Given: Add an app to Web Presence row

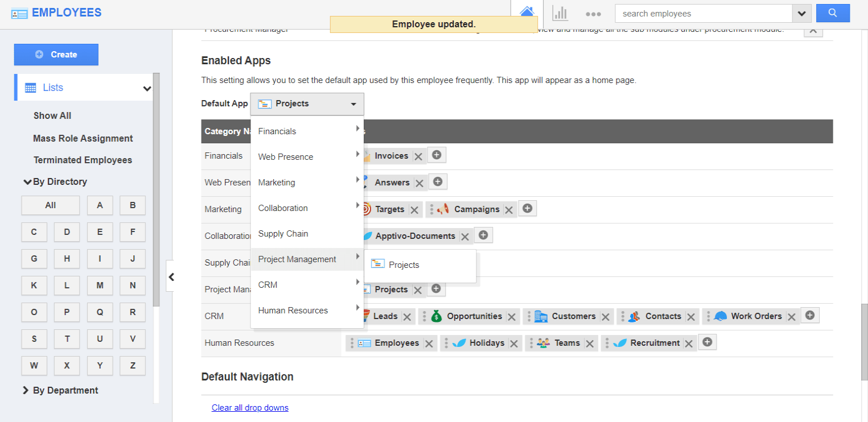Looking at the screenshot, I should click(x=438, y=181).
